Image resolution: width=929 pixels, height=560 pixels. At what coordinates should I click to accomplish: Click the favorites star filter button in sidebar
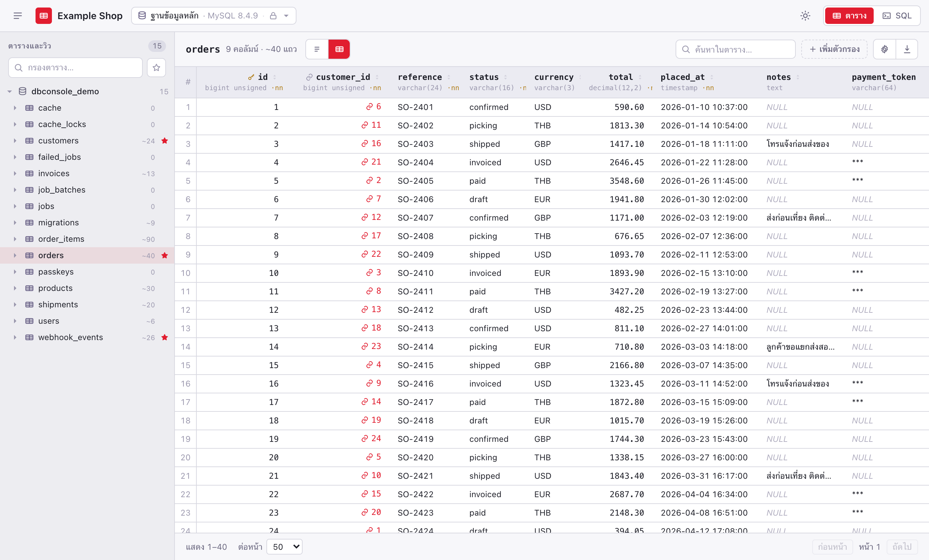pos(156,68)
